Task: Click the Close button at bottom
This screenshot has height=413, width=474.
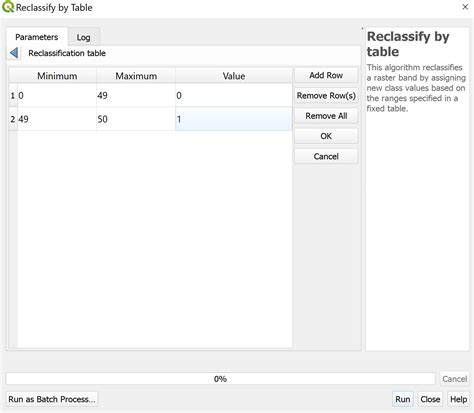Action: coord(430,399)
